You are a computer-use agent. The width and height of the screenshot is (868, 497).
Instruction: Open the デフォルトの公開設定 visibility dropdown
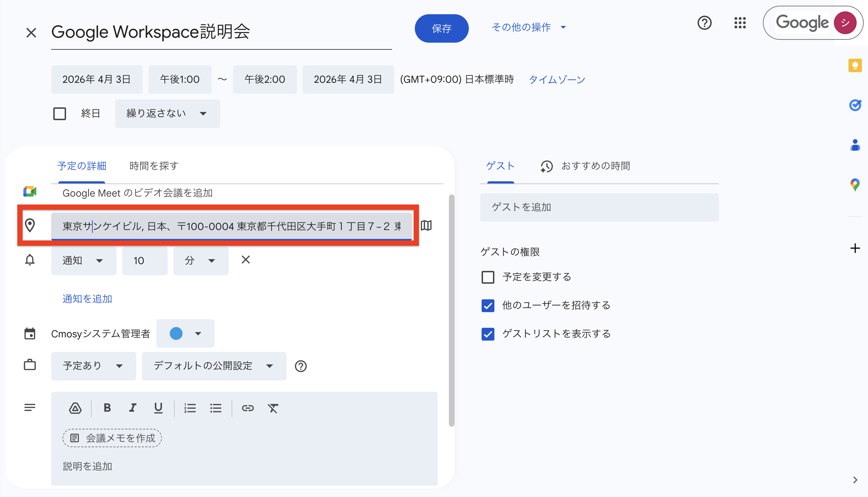pos(213,366)
